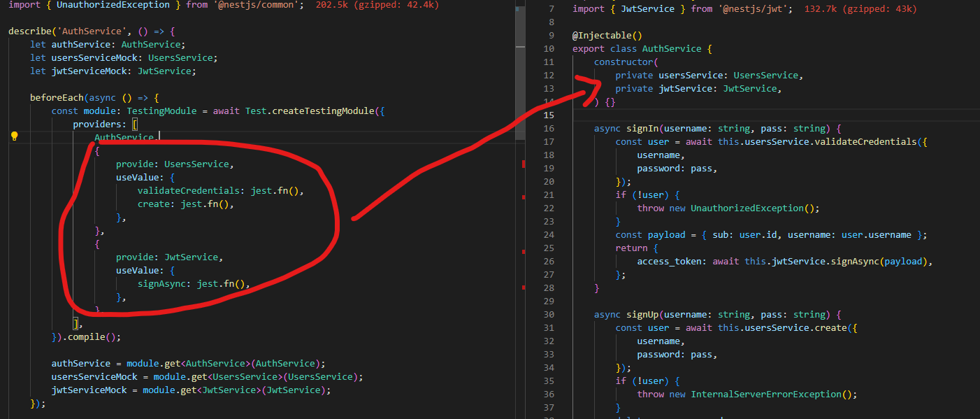Click 'throw new UnauthorizedException();' statement
Screen dimensions: 980x419
pos(728,208)
